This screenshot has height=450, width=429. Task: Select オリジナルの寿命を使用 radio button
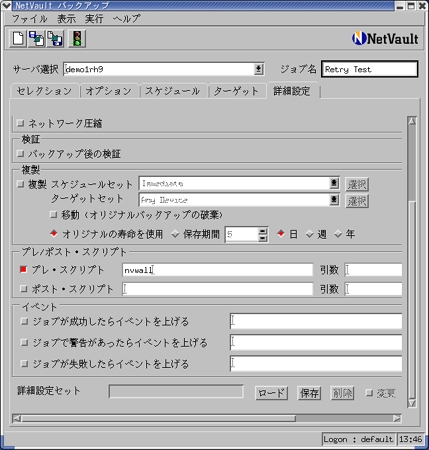point(54,234)
